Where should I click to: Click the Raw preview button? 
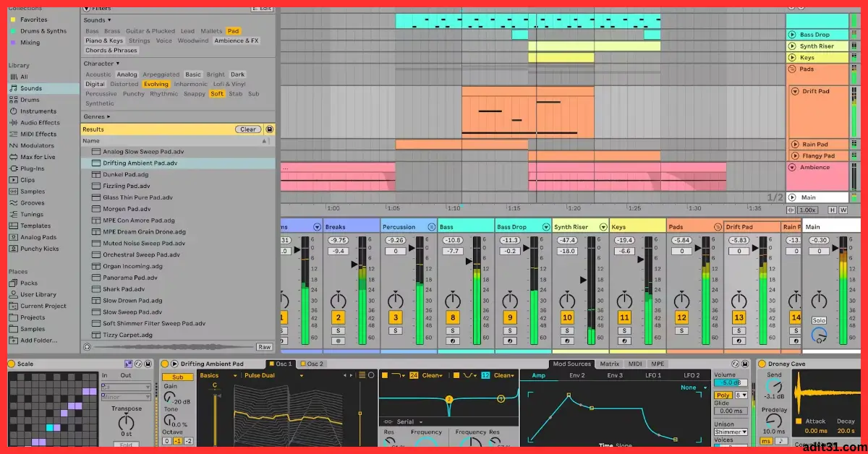point(265,347)
